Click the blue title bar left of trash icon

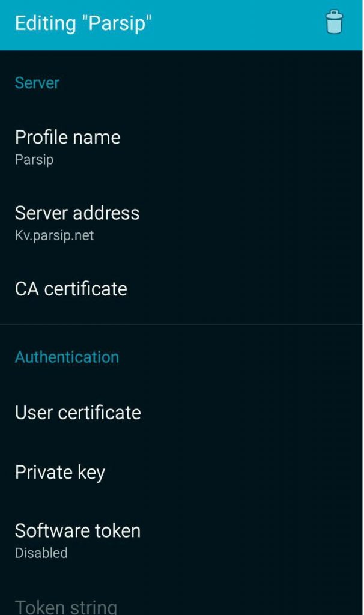pos(240,24)
